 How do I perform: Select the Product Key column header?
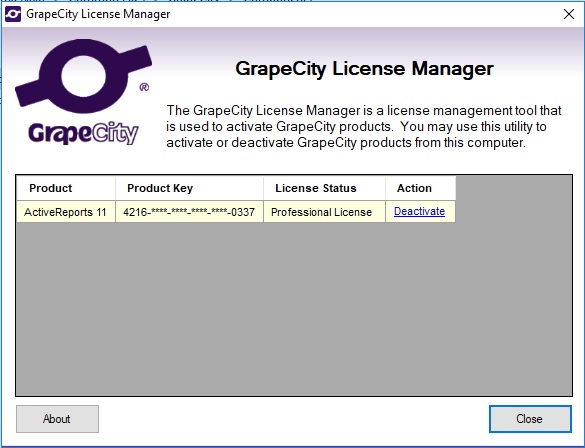click(x=190, y=188)
